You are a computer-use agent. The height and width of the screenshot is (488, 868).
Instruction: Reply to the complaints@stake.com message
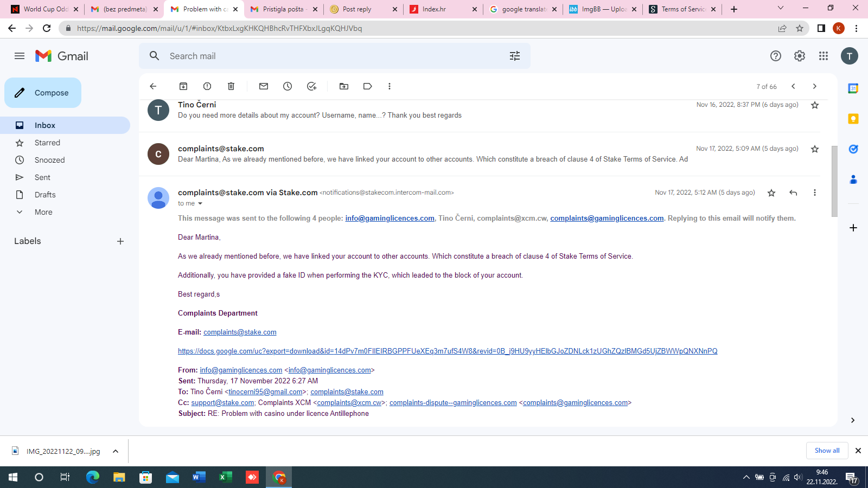click(x=793, y=192)
